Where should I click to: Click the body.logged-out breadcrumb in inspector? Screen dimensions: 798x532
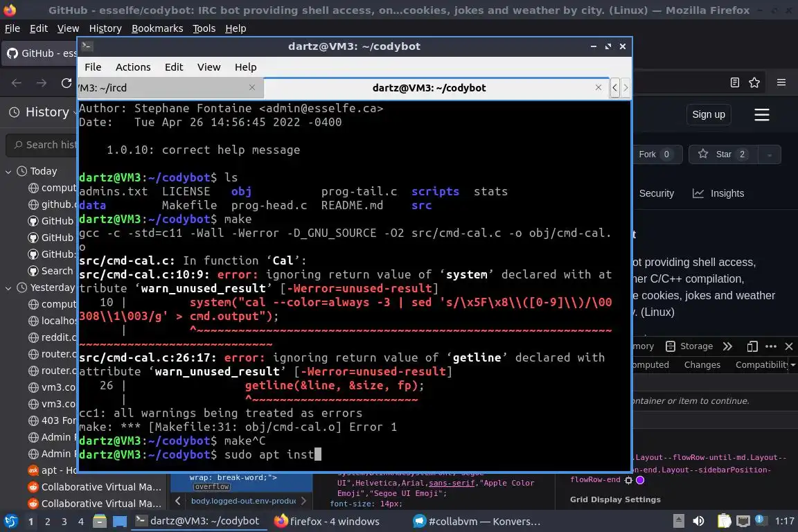pos(243,501)
